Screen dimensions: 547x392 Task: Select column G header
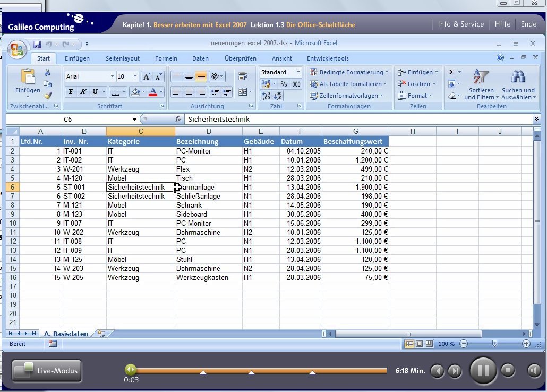(x=355, y=131)
